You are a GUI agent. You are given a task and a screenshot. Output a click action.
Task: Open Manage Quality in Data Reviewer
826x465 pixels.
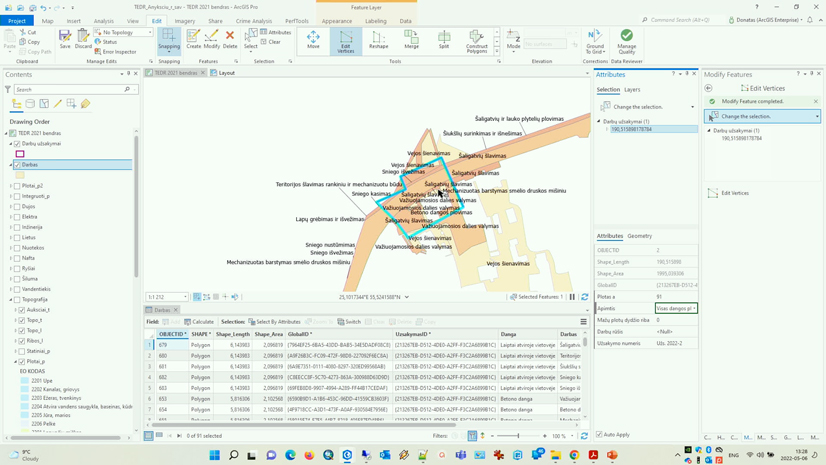tap(626, 41)
